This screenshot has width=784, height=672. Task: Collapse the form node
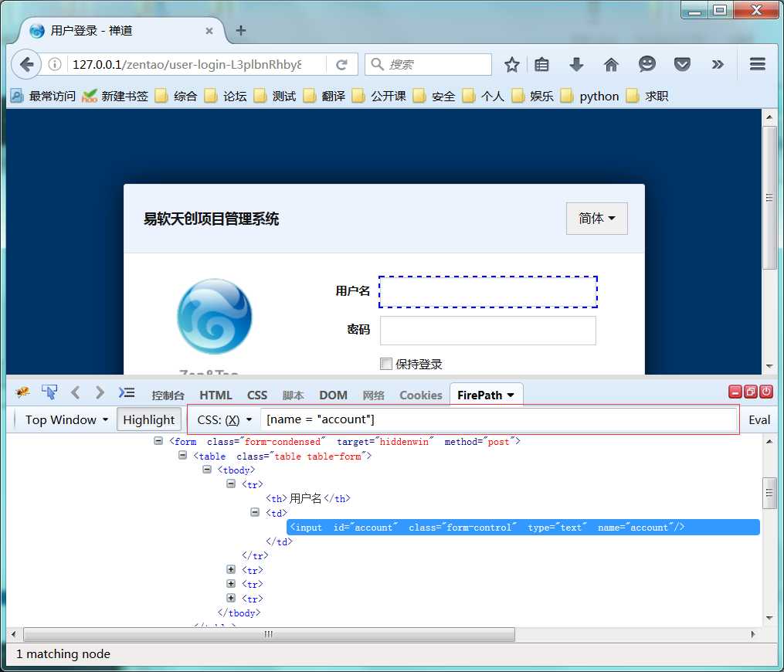[x=158, y=440]
